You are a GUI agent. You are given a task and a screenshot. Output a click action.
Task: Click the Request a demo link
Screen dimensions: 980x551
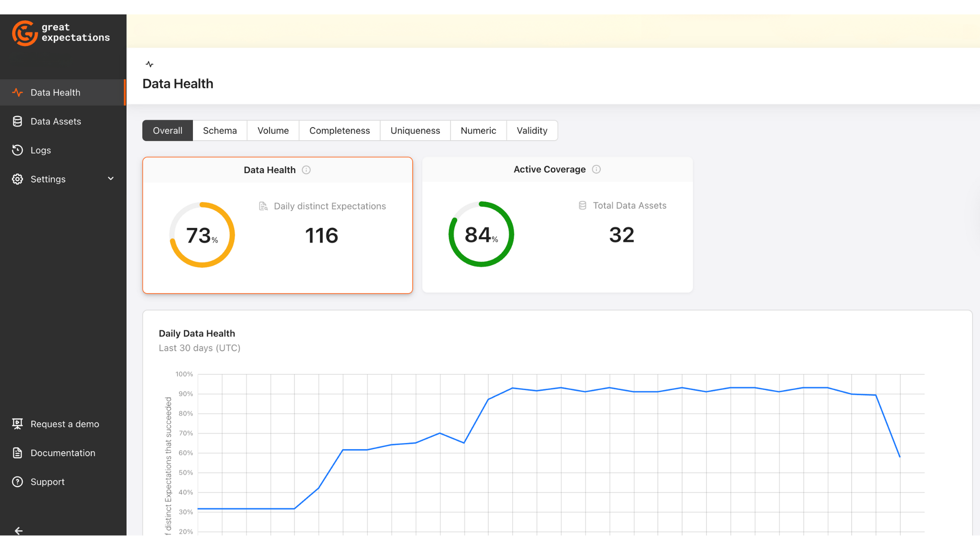point(65,424)
